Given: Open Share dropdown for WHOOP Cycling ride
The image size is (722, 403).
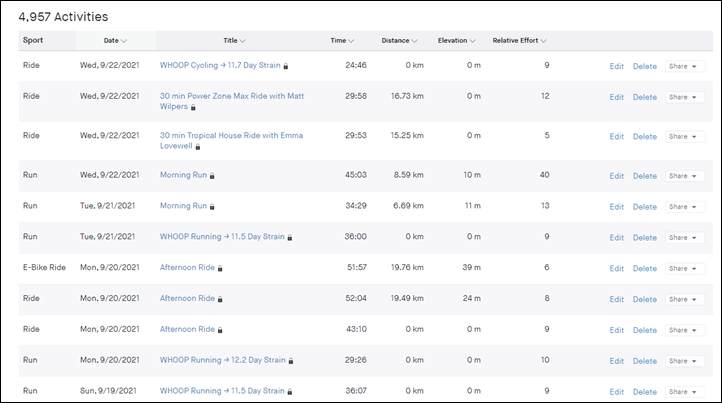Looking at the screenshot, I should tap(685, 66).
